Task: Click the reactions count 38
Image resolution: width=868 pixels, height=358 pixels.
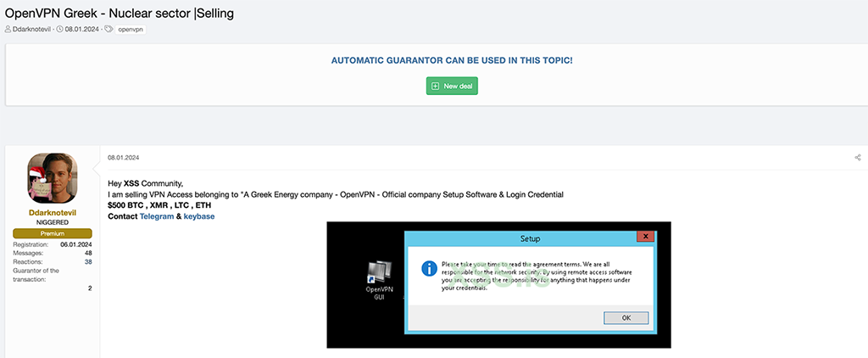Action: point(88,261)
